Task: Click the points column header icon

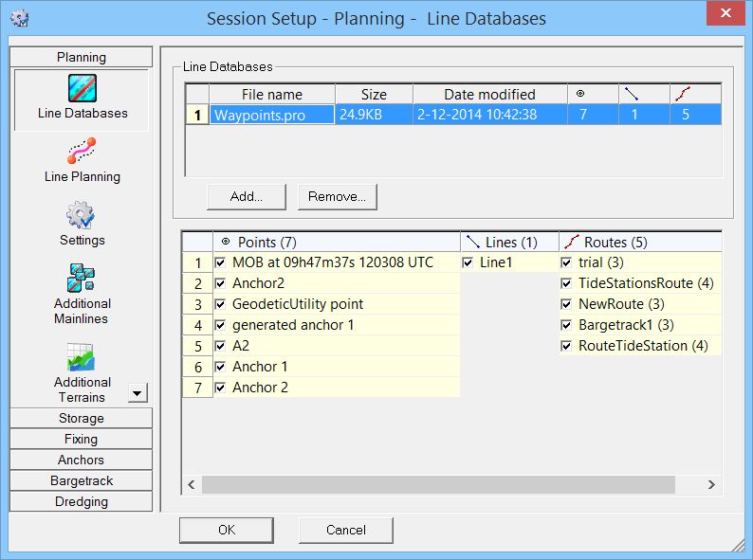Action: coord(580,94)
